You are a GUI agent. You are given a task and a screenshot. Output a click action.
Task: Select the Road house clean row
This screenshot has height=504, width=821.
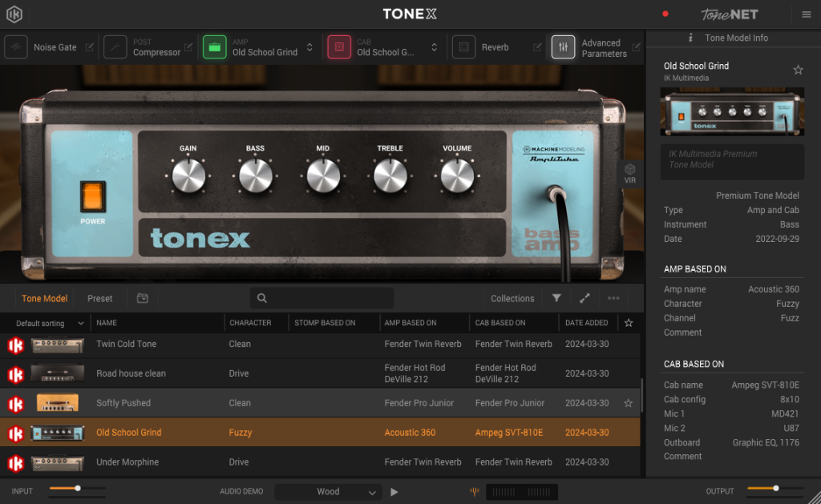pos(320,373)
